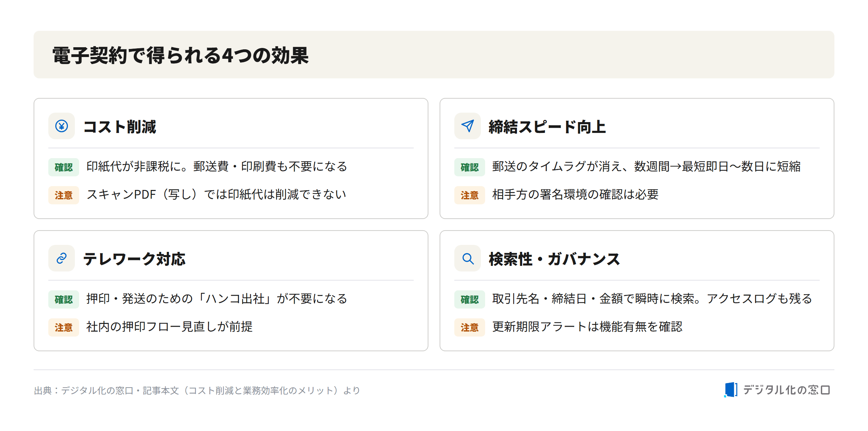Click the text 相手方の署名環境の確認は必要
The width and height of the screenshot is (868, 431).
pyautogui.click(x=575, y=195)
